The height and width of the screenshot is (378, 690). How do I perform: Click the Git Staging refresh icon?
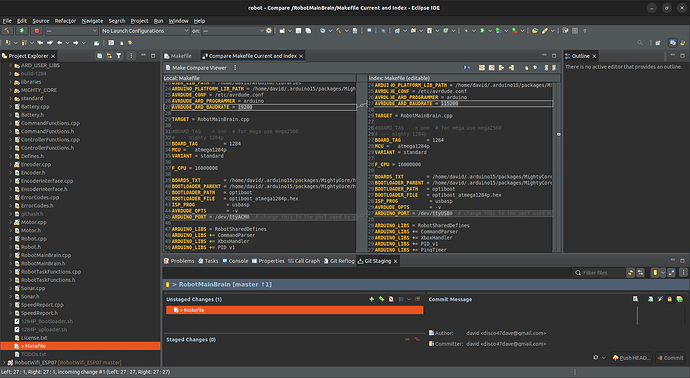click(631, 273)
